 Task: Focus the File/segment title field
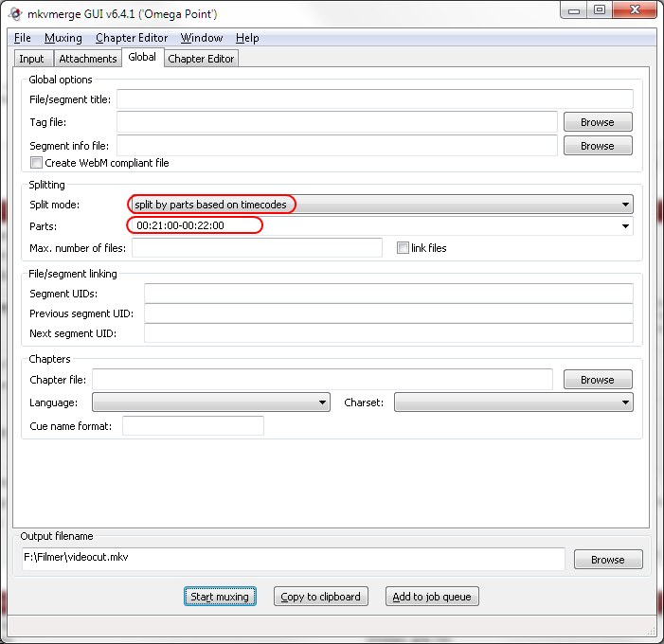click(x=375, y=99)
